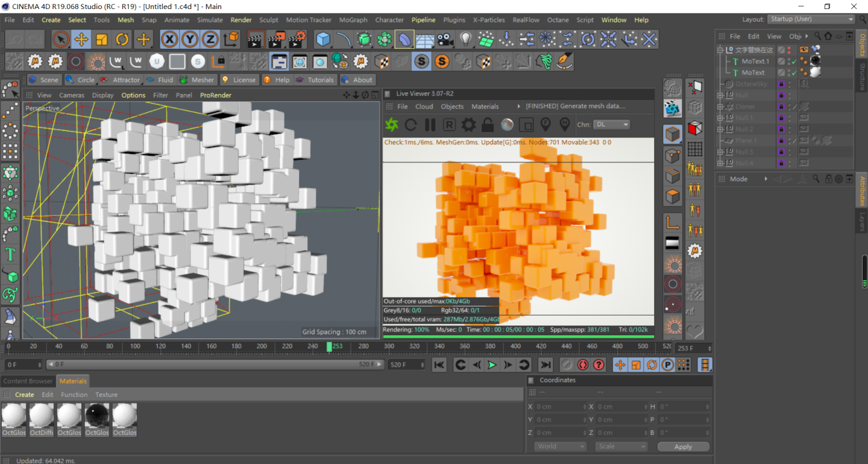Open the Octane menu
The width and height of the screenshot is (868, 464).
[x=558, y=20]
